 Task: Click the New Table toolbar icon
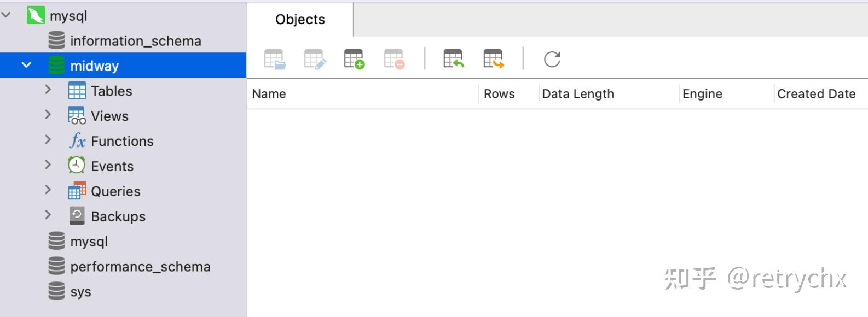tap(354, 59)
